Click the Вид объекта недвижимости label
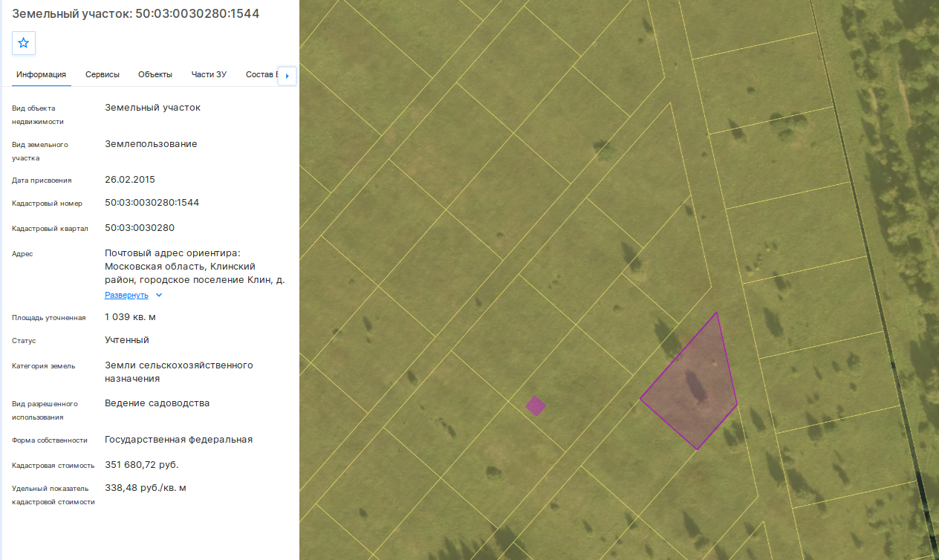Image resolution: width=939 pixels, height=560 pixels. pyautogui.click(x=38, y=114)
